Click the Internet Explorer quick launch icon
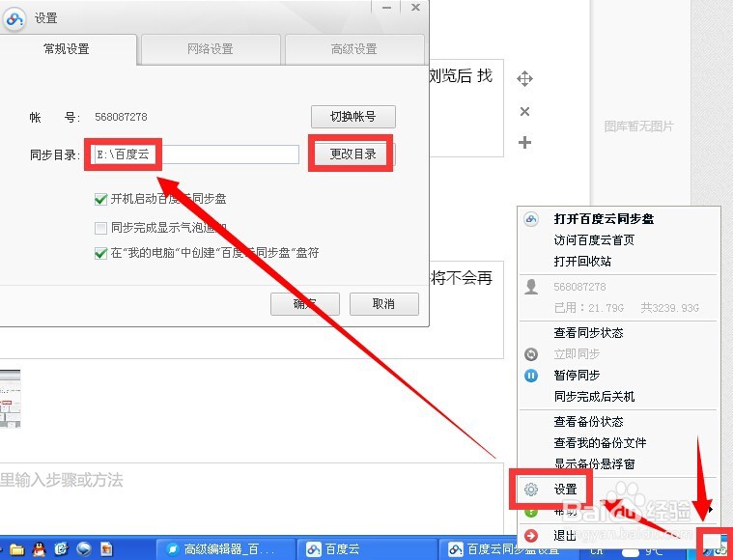 coord(61,549)
